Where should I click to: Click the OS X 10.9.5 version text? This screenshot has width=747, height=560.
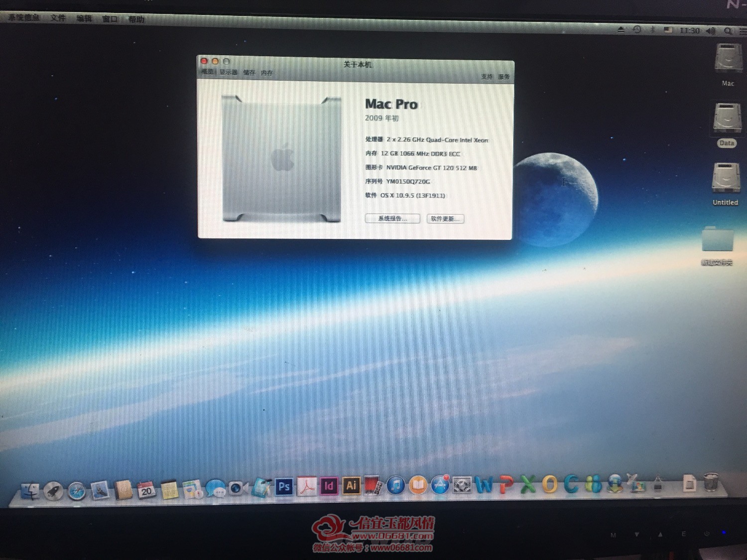tap(413, 196)
